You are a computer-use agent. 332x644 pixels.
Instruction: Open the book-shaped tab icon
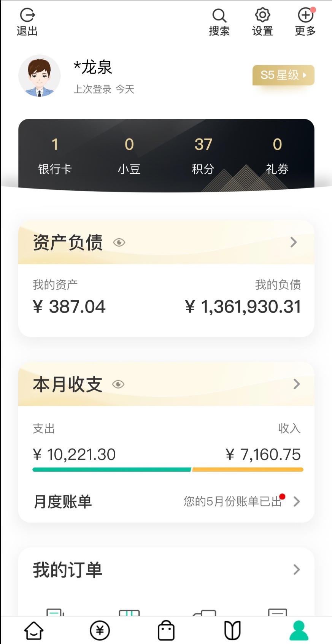(232, 631)
